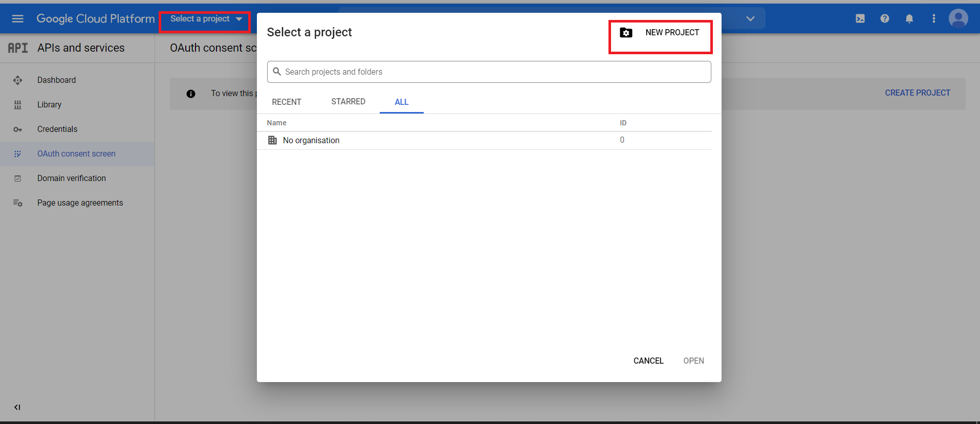Switch to the STARRED tab
The height and width of the screenshot is (424, 980).
[348, 102]
